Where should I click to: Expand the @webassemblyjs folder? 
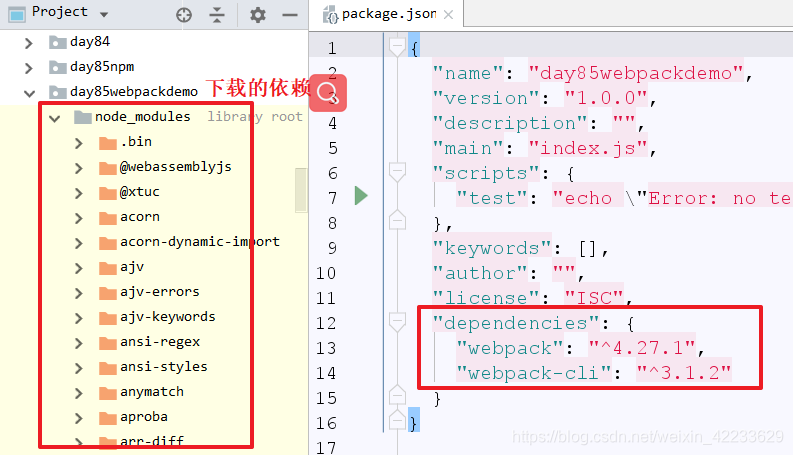[x=78, y=168]
